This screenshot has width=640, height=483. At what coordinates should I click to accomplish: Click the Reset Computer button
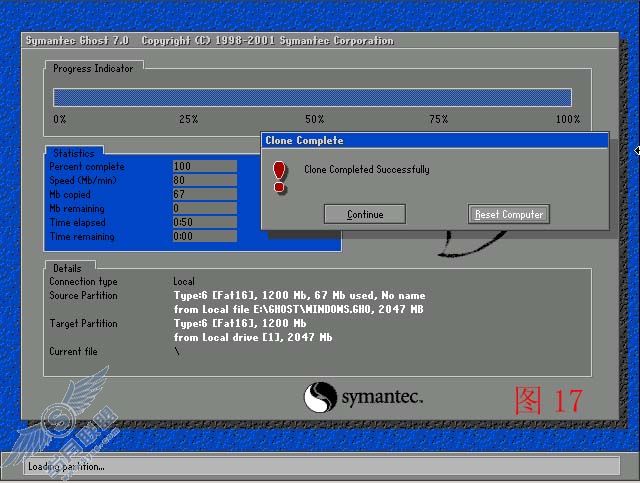(x=509, y=214)
